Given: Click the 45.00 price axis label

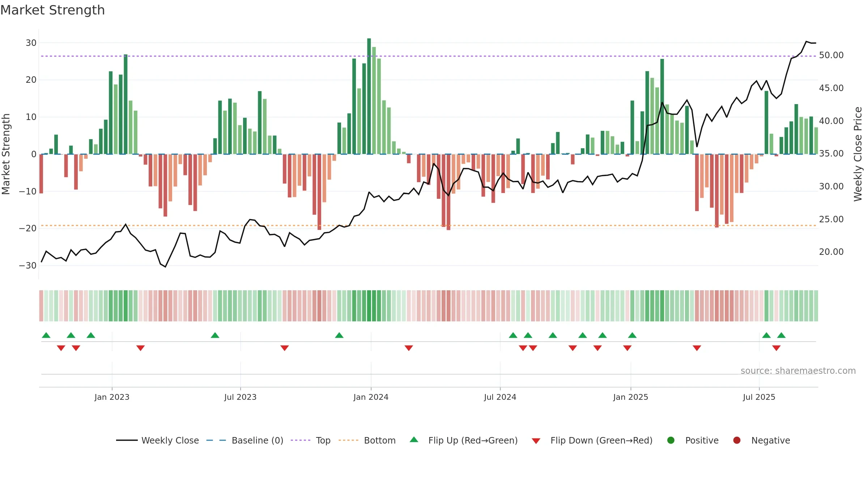Looking at the screenshot, I should (831, 88).
